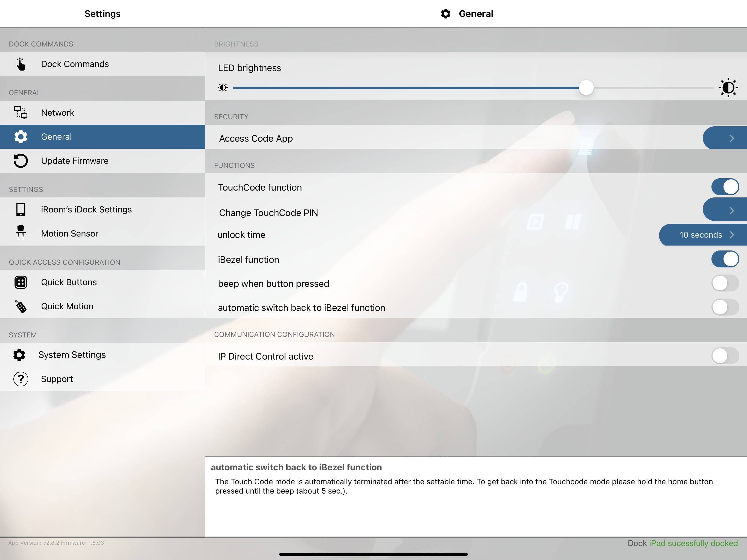Viewport: 747px width, 560px height.
Task: Enable beep when button pressed
Action: pos(725,283)
